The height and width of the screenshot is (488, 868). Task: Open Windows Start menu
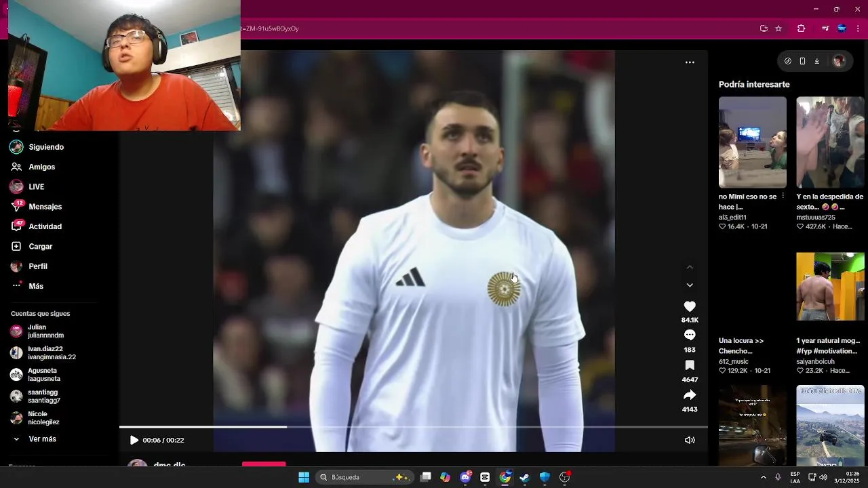[x=304, y=477]
